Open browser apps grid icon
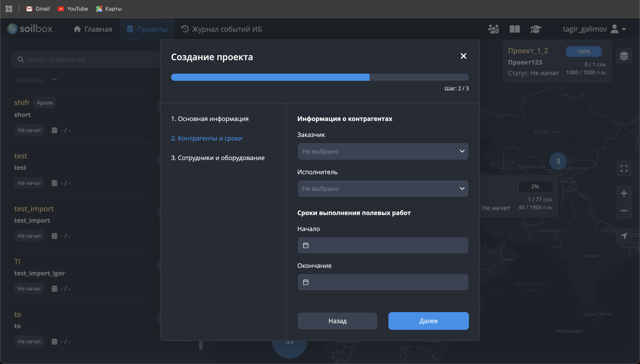 coord(9,9)
